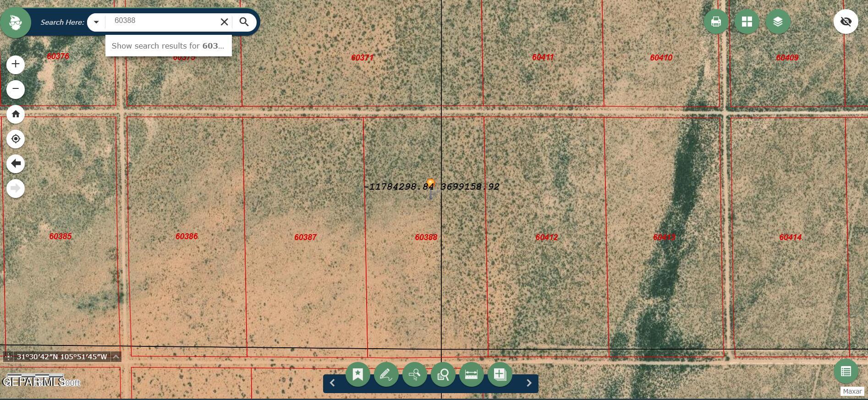Open the Measurement ruler tool
Viewport: 868px width, 400px height.
point(471,374)
